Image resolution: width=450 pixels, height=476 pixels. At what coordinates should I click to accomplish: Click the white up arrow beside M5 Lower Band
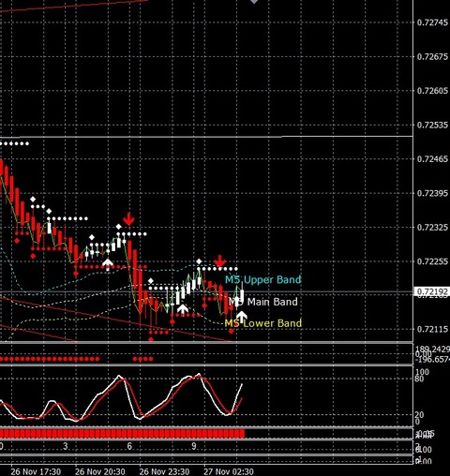[x=241, y=317]
